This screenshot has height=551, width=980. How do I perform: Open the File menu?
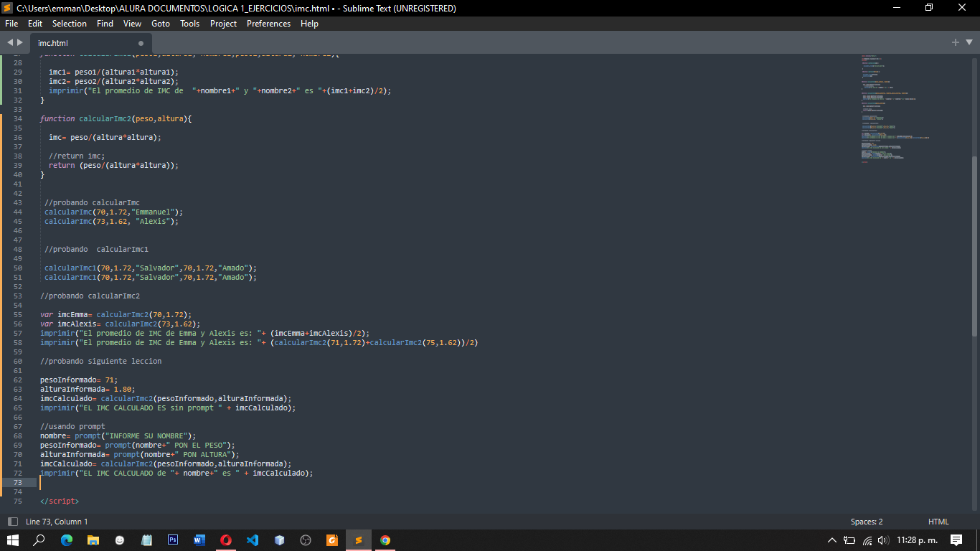[11, 24]
